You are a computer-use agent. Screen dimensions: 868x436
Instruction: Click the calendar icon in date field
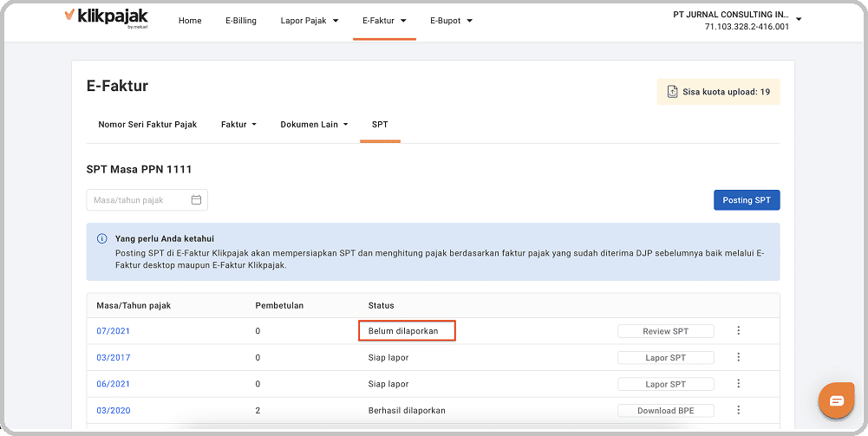click(x=196, y=200)
